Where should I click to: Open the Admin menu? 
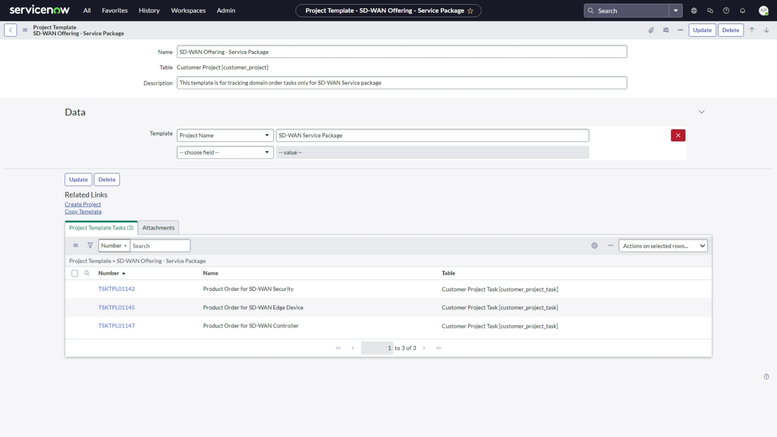click(226, 10)
